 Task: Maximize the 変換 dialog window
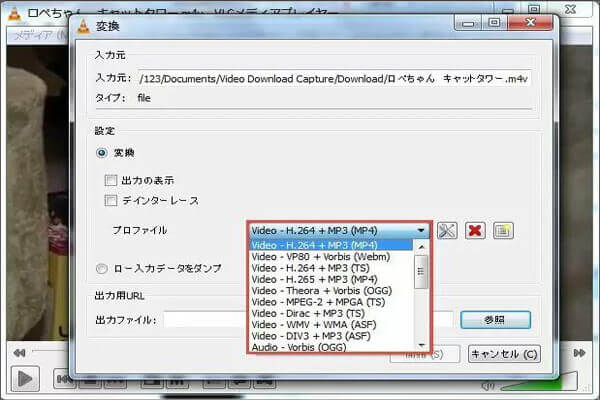(494, 23)
